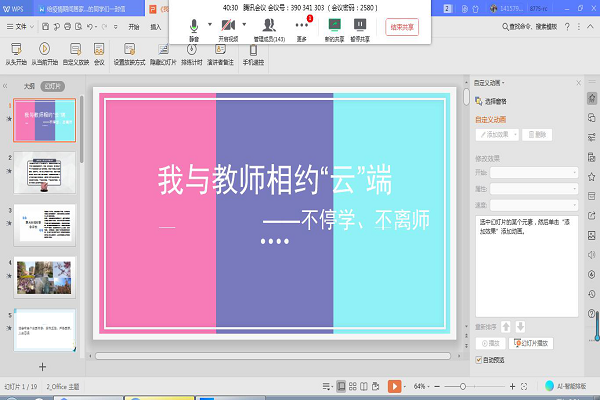Open the help question mark icon
This screenshot has height=400, width=600.
tap(567, 26)
